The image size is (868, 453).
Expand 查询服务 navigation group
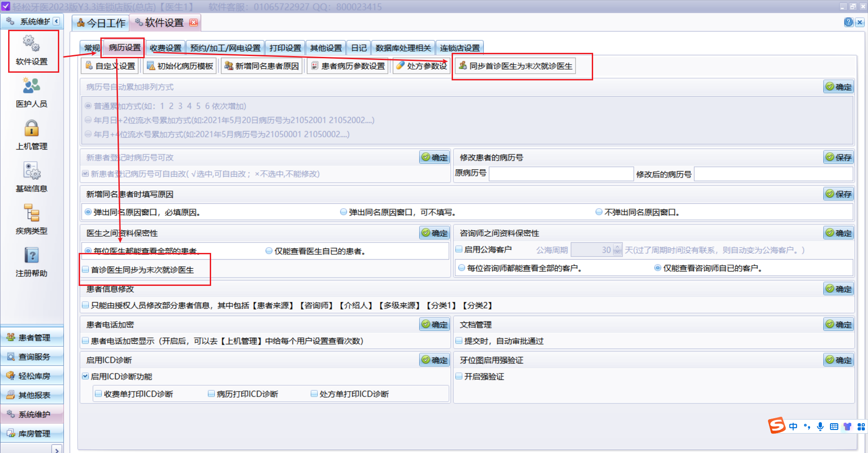[x=32, y=357]
